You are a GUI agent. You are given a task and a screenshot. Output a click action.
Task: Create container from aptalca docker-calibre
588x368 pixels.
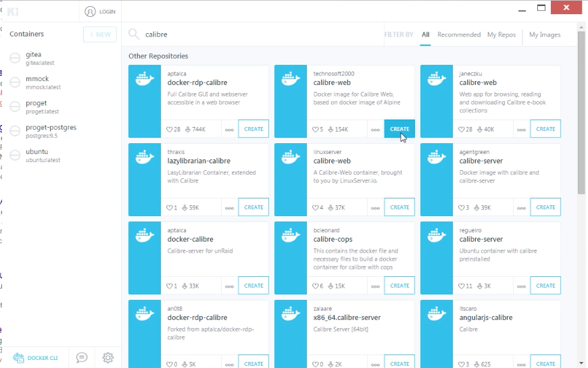[x=253, y=286]
